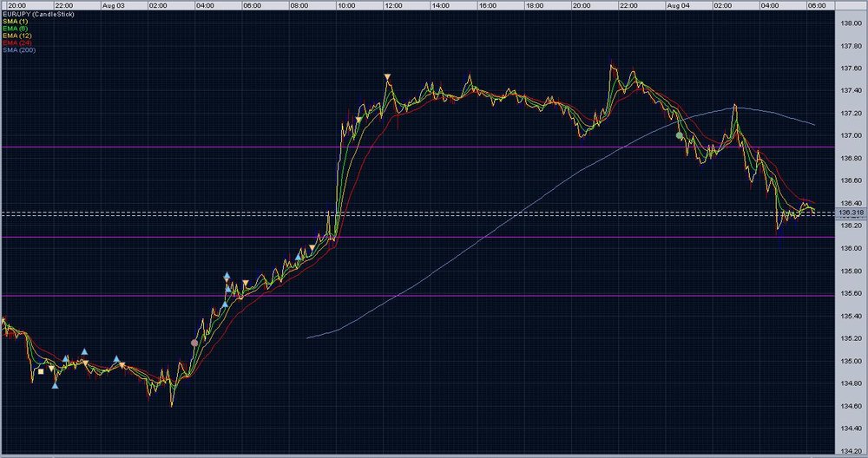This screenshot has width=868, height=458.
Task: Click the Aug 03 date label
Action: click(114, 5)
